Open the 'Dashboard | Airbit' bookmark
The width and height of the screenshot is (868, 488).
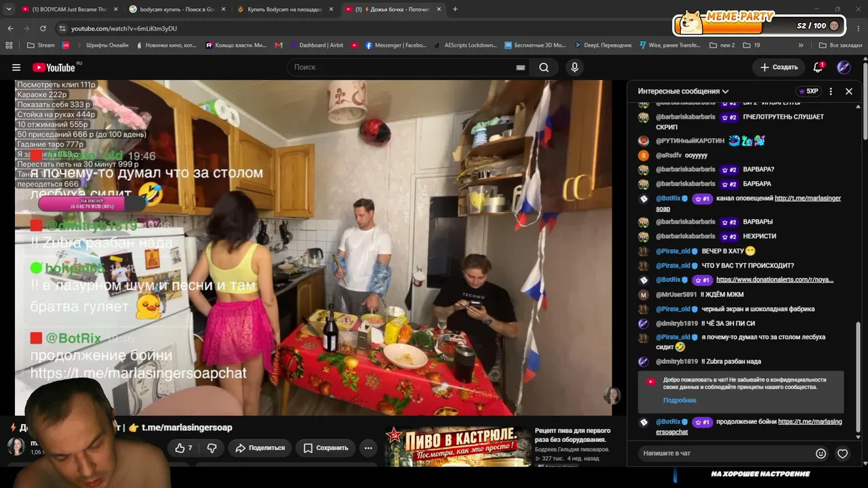point(316,45)
